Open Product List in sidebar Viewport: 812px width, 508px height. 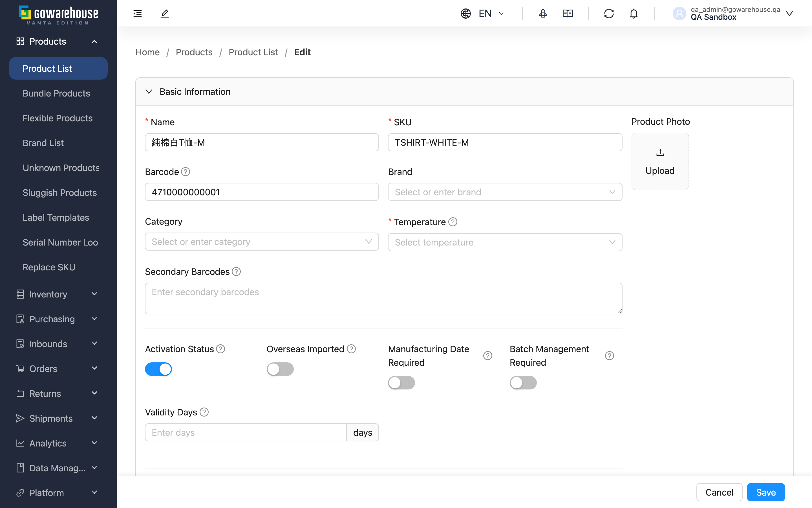tap(58, 68)
